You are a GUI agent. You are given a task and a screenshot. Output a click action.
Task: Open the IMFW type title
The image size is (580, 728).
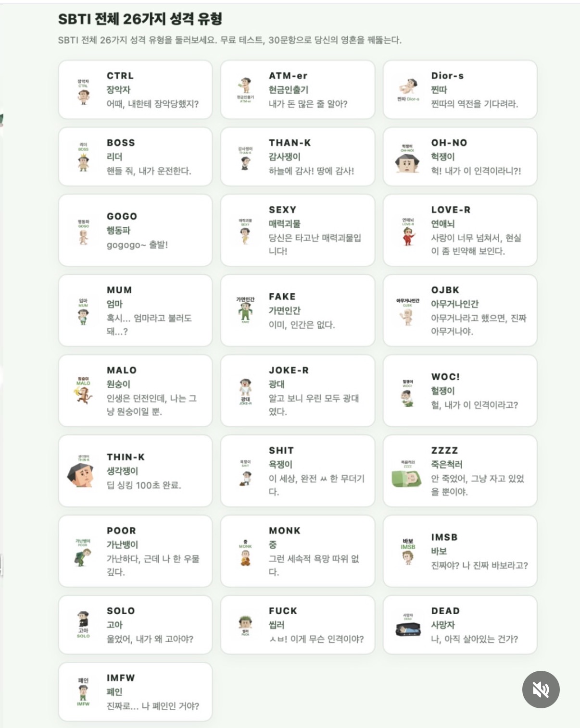[x=121, y=678]
